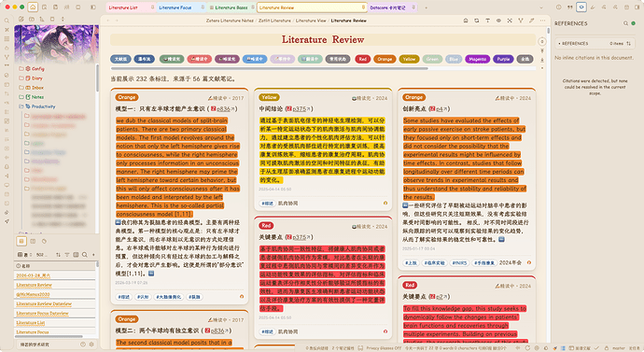Click the jump-to-bottom arrow beside the title
Screen dimensions: 644x352
click(542, 60)
